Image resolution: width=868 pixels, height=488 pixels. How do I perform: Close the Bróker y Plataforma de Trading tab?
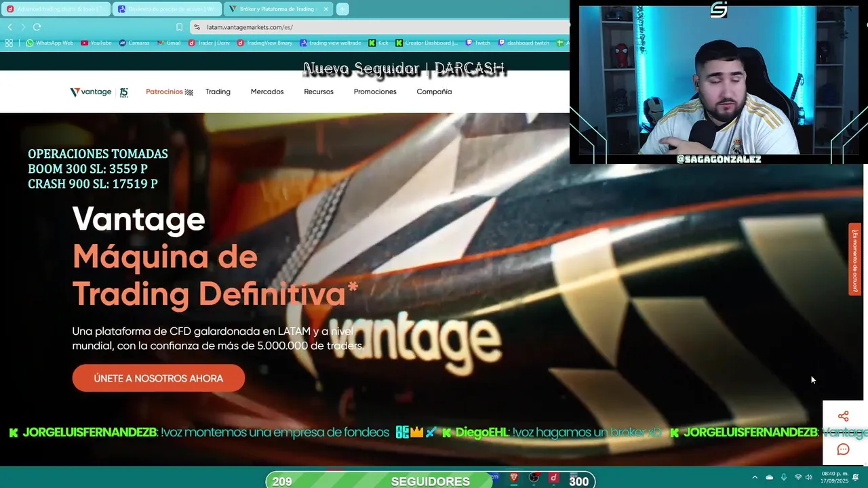tap(325, 9)
